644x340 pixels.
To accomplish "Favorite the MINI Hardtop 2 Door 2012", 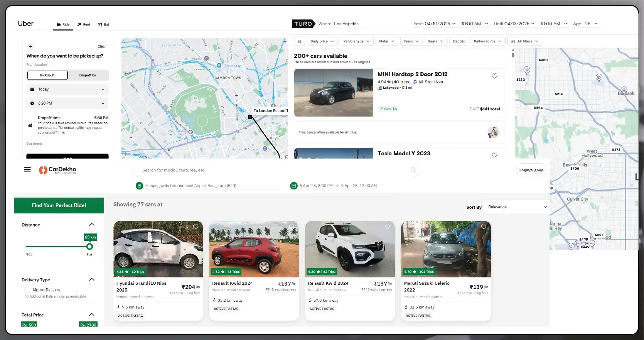I will coord(494,76).
